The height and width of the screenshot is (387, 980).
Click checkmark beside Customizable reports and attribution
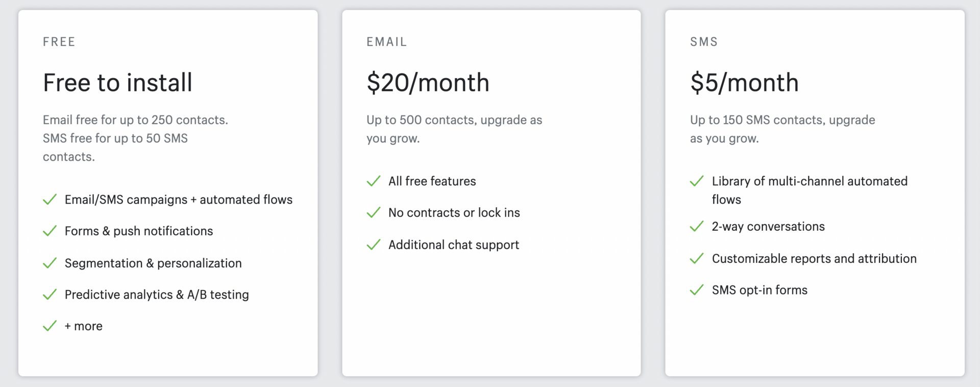point(697,258)
